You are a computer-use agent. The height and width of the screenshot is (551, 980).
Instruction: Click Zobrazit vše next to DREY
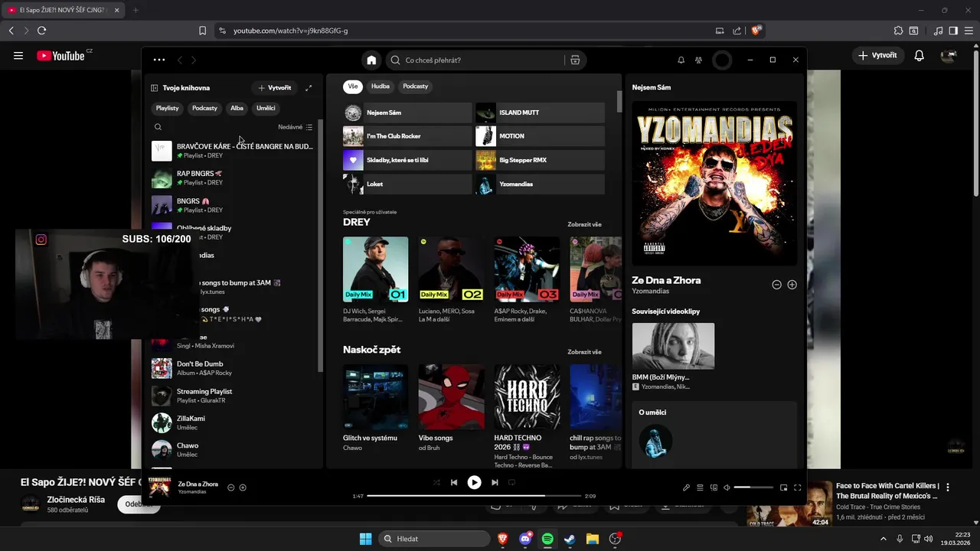pyautogui.click(x=584, y=225)
